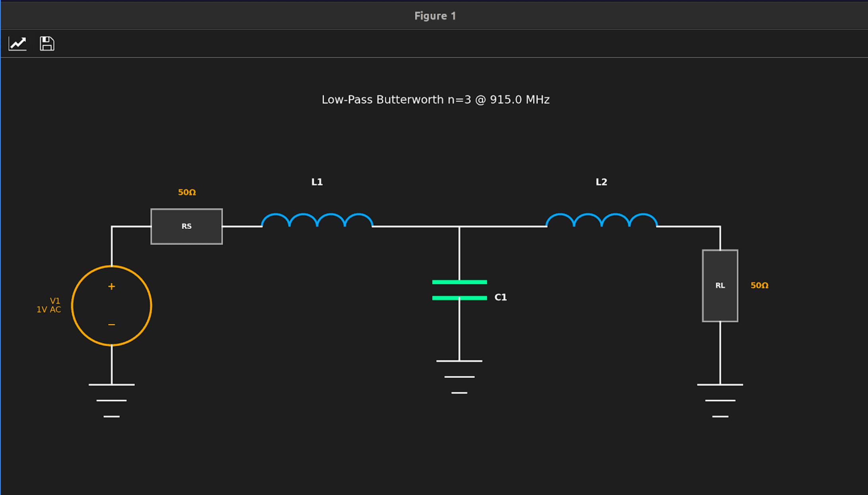Click the Low-Pass Butterworth title text

point(436,99)
